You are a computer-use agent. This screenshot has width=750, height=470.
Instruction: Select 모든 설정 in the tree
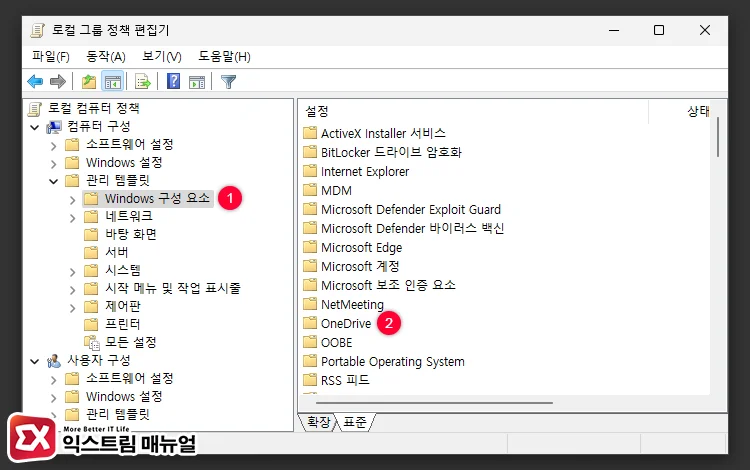coord(131,342)
